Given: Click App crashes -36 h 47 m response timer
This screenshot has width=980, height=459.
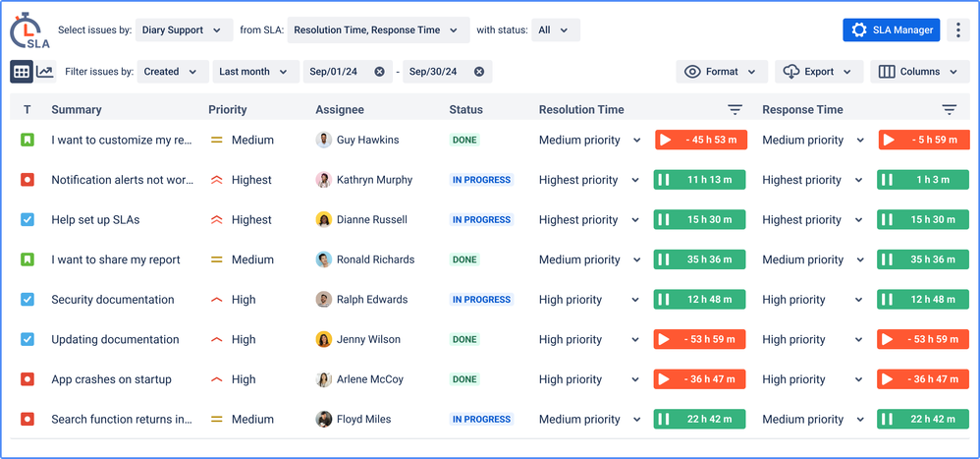Looking at the screenshot, I should pyautogui.click(x=924, y=379).
